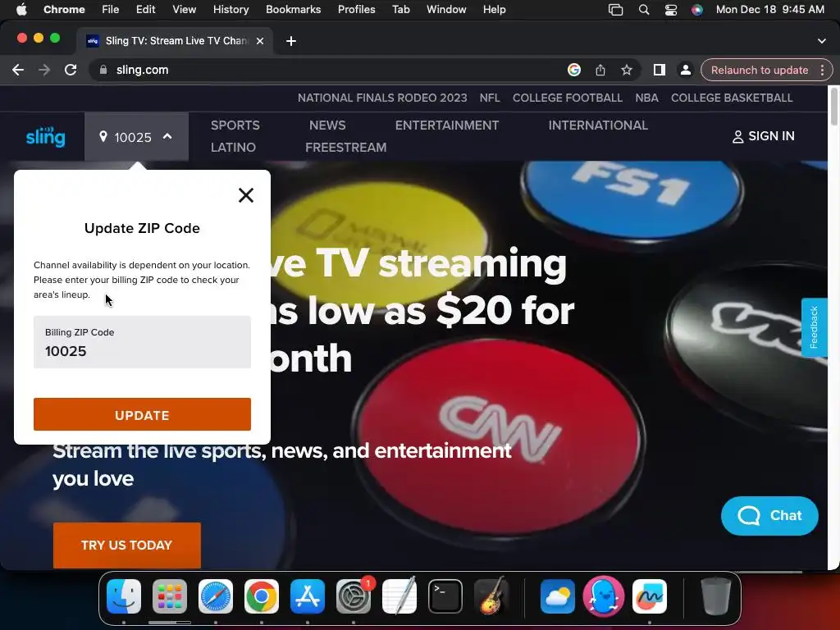
Task: Open TextEdit from the Dock
Action: point(399,596)
